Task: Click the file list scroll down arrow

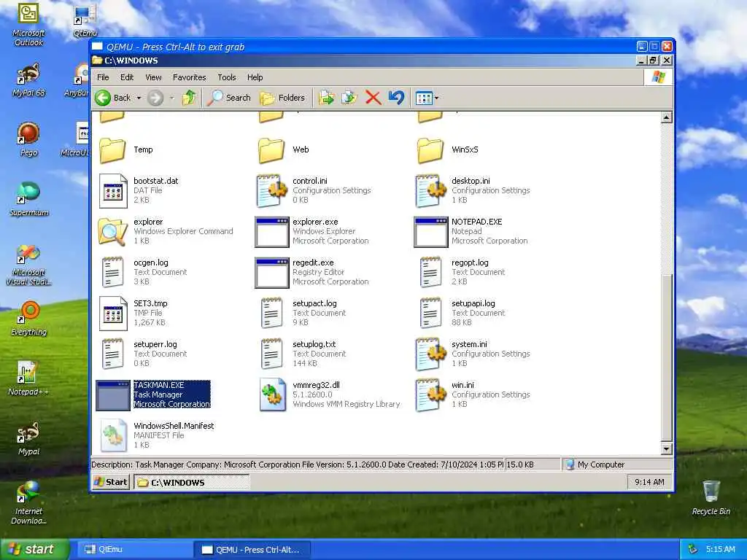Action: coord(667,448)
